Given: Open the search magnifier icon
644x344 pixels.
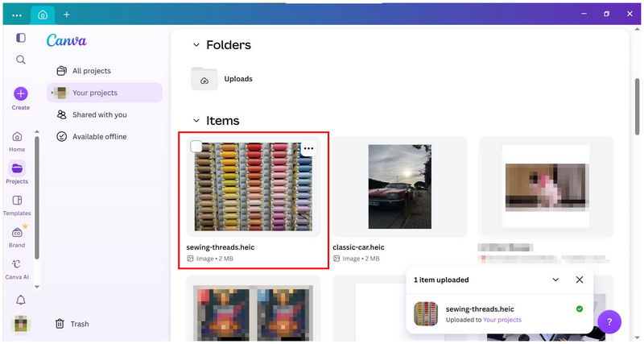Looking at the screenshot, I should [21, 60].
